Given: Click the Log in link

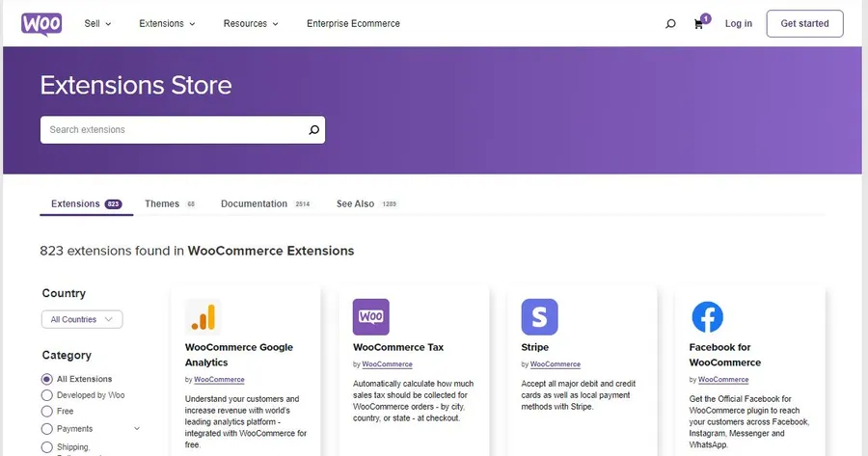Looking at the screenshot, I should point(739,24).
